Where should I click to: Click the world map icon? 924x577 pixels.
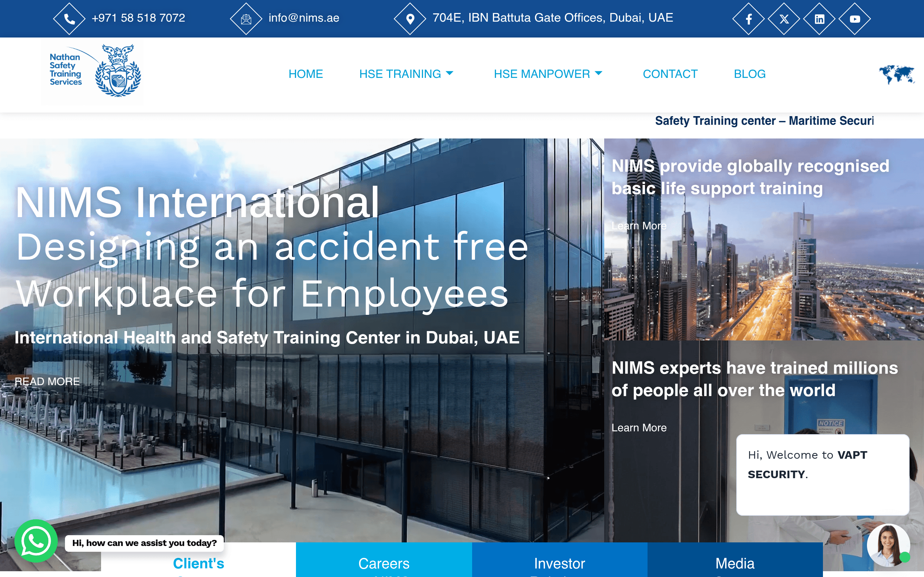coord(897,74)
